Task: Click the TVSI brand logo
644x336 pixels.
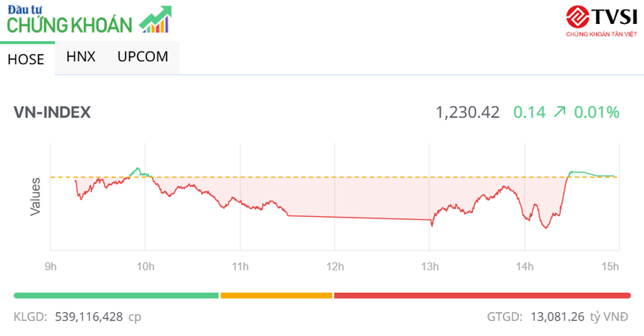Action: click(600, 19)
